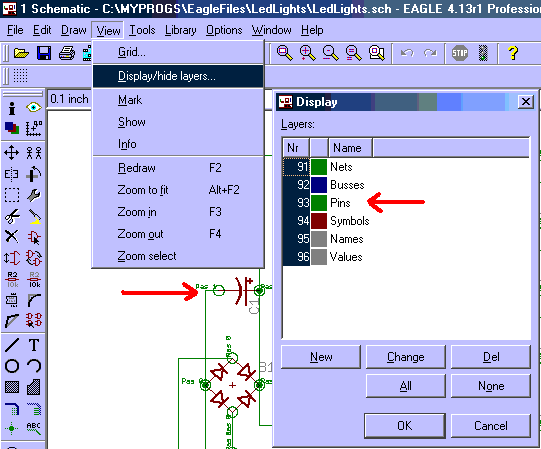The image size is (541, 449).
Task: Choose Zoom to fit menu entry
Action: click(x=178, y=190)
